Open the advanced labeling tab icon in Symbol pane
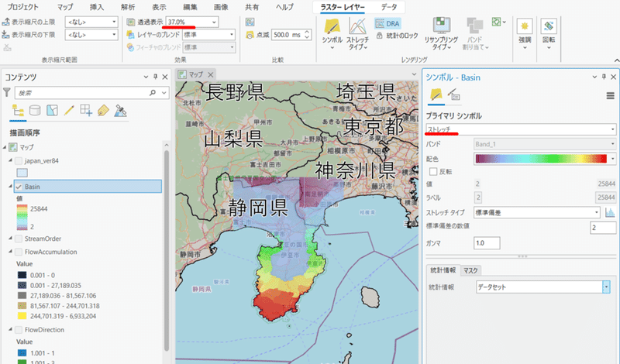Screen dimensions: 620x364 pyautogui.click(x=454, y=94)
